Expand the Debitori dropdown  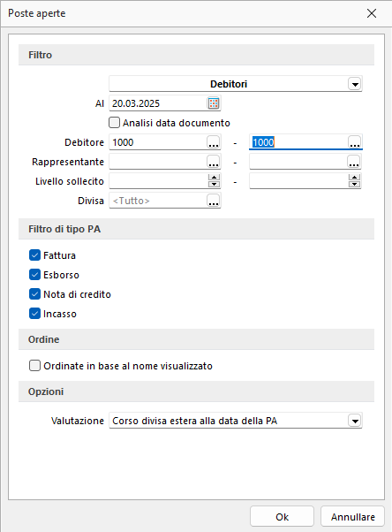[x=355, y=84]
